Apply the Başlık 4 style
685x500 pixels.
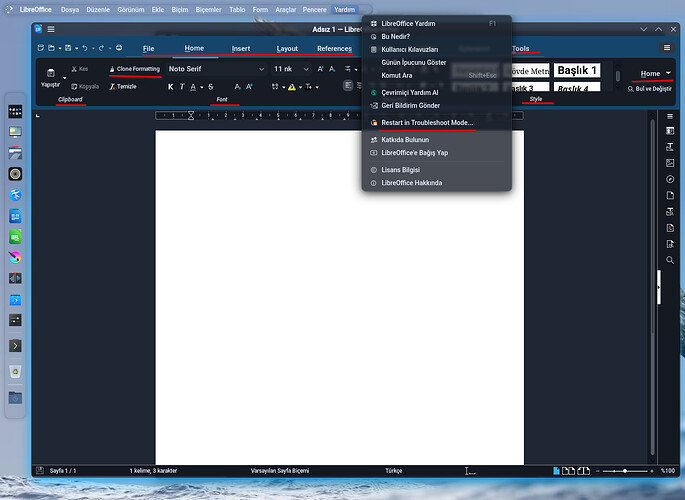[577, 87]
